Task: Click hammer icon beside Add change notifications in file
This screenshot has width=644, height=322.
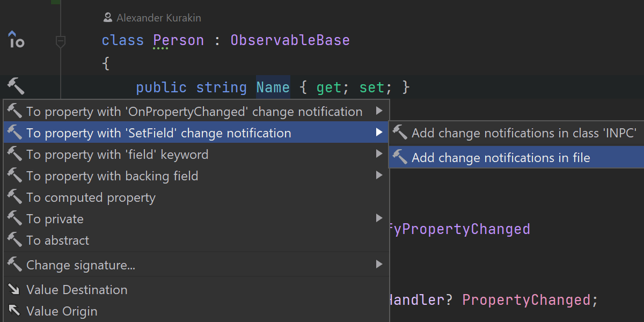Action: click(x=400, y=157)
